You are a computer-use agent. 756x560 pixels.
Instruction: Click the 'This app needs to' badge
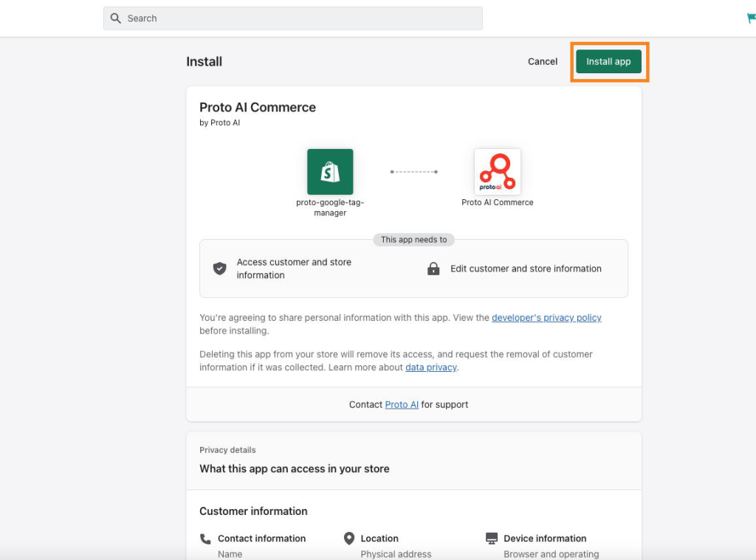click(x=413, y=240)
